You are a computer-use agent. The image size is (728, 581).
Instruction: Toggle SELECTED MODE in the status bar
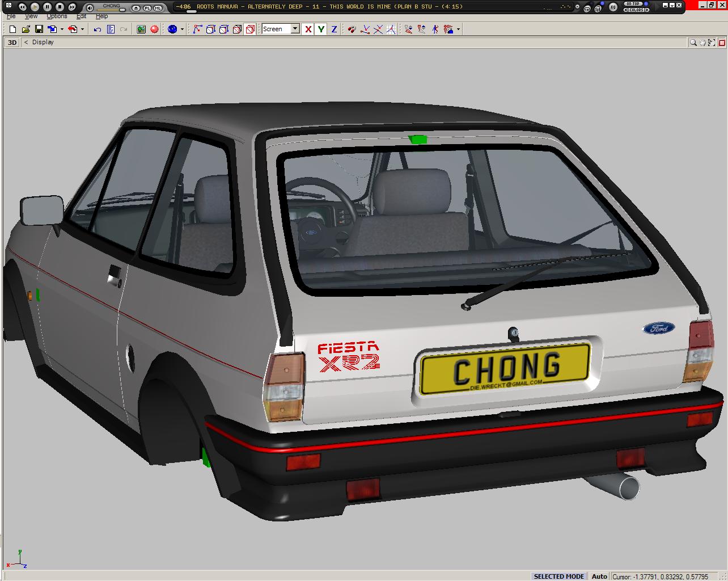click(558, 576)
